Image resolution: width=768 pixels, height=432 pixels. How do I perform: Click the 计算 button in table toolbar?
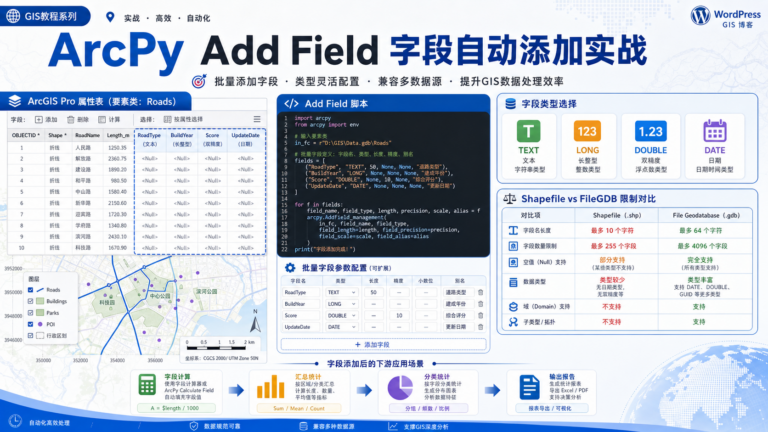(109, 120)
